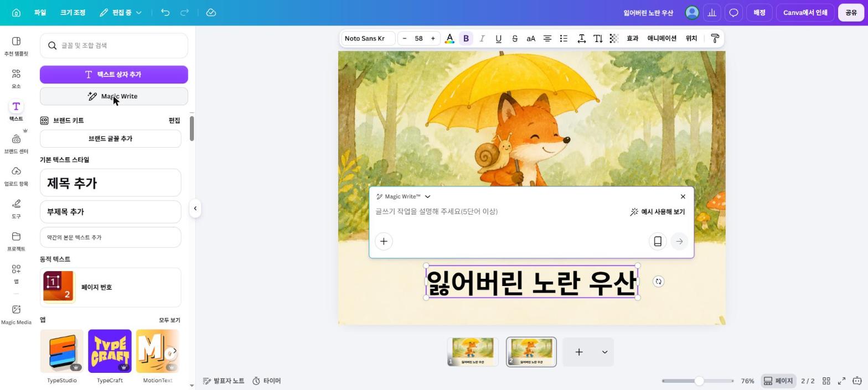Redo the last action
Image resolution: width=868 pixels, height=390 pixels.
[185, 12]
